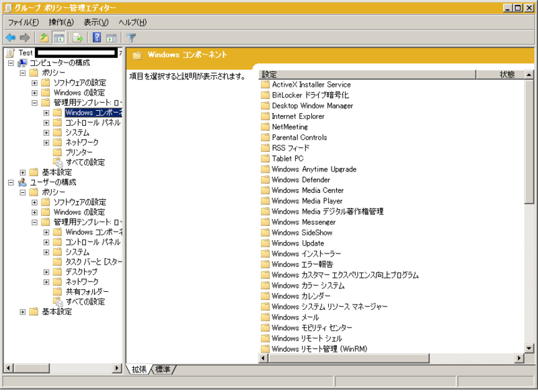Select the Parental Controls folder icon
Screen dimensions: 538x392
point(265,138)
